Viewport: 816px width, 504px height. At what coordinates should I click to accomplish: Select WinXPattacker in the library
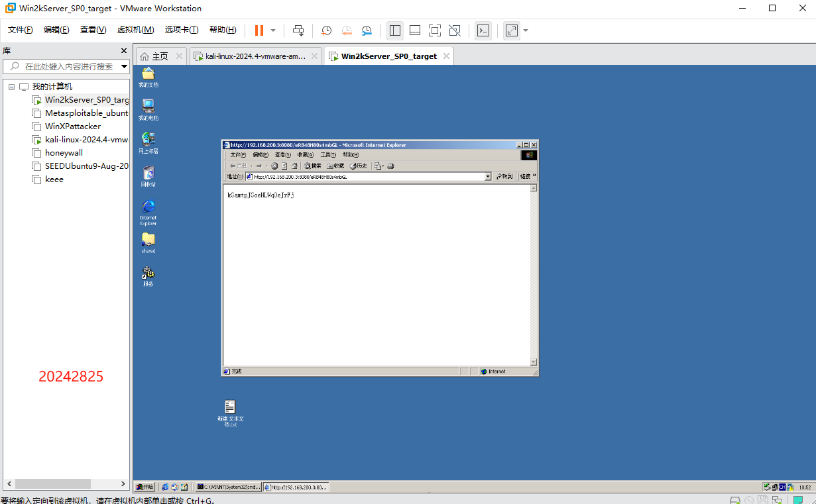66,126
